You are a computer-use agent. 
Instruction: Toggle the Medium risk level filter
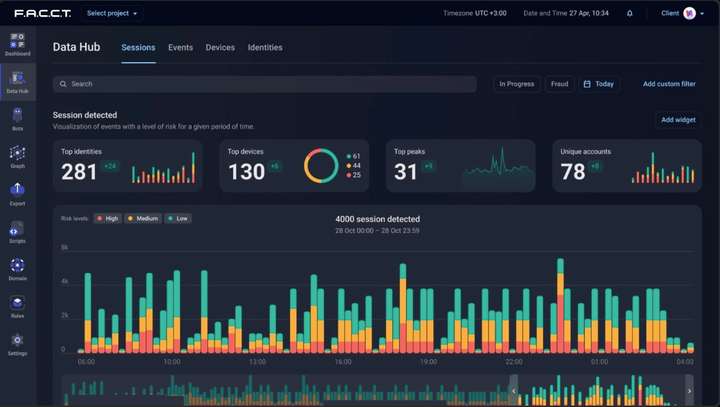click(143, 218)
